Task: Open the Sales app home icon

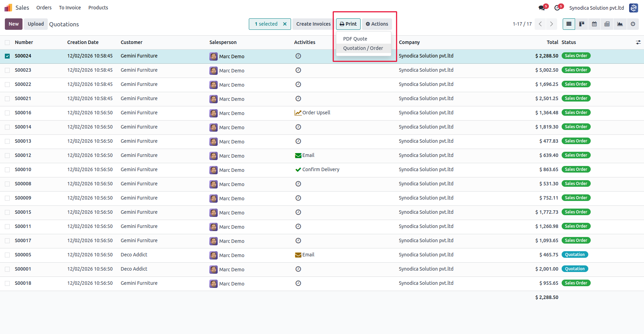Action: [8, 8]
